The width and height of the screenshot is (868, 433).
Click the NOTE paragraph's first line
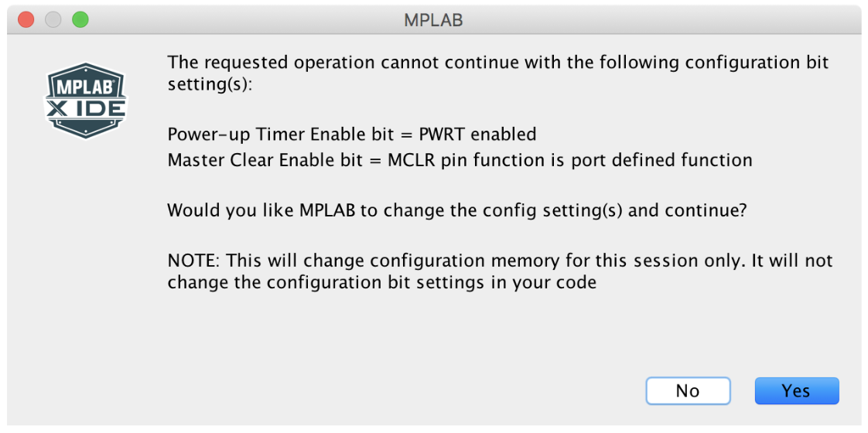(x=500, y=260)
